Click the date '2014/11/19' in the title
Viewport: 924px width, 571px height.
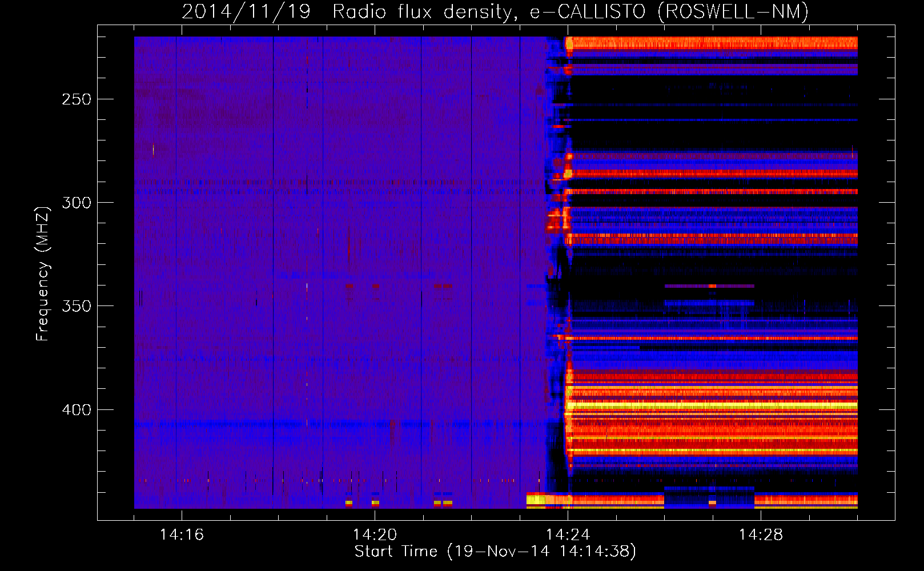pyautogui.click(x=246, y=12)
